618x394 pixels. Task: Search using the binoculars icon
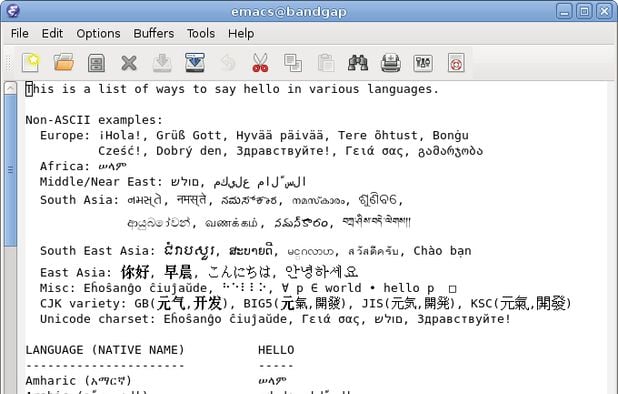[358, 63]
